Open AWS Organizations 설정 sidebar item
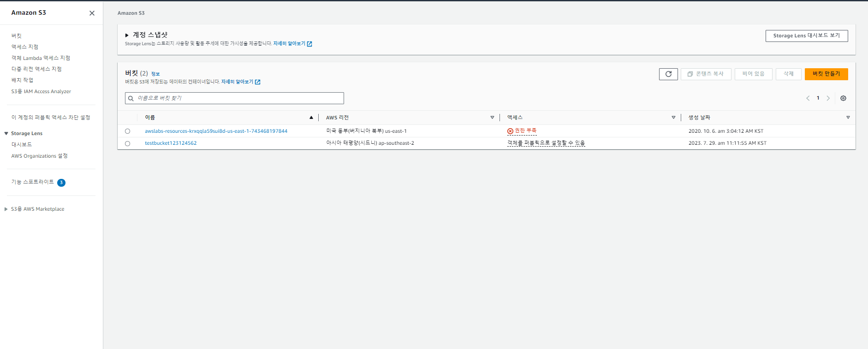 [x=40, y=156]
